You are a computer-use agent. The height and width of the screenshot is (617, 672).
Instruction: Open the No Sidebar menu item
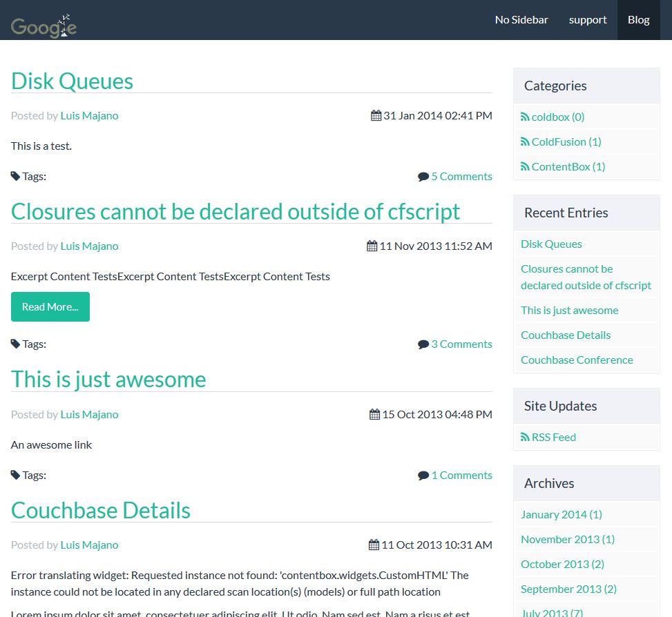521,20
